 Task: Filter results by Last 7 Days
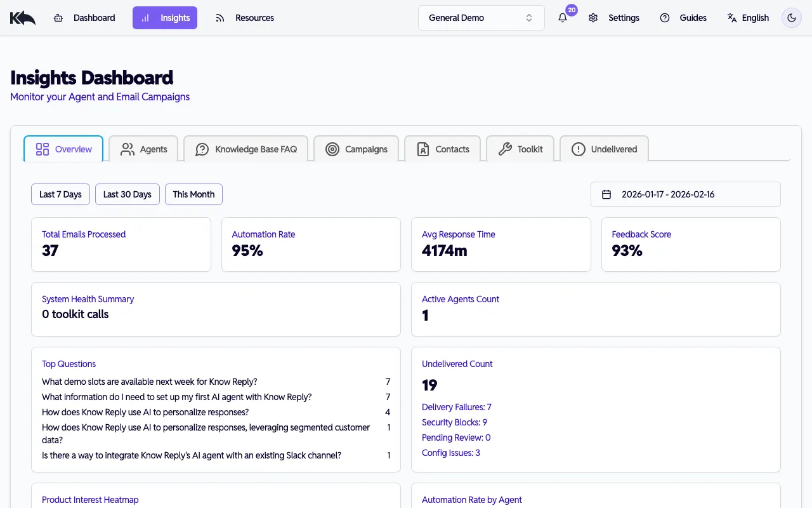point(60,194)
